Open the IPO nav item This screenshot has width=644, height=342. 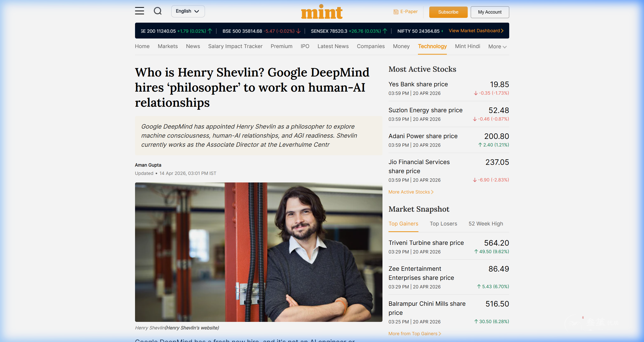pyautogui.click(x=305, y=46)
